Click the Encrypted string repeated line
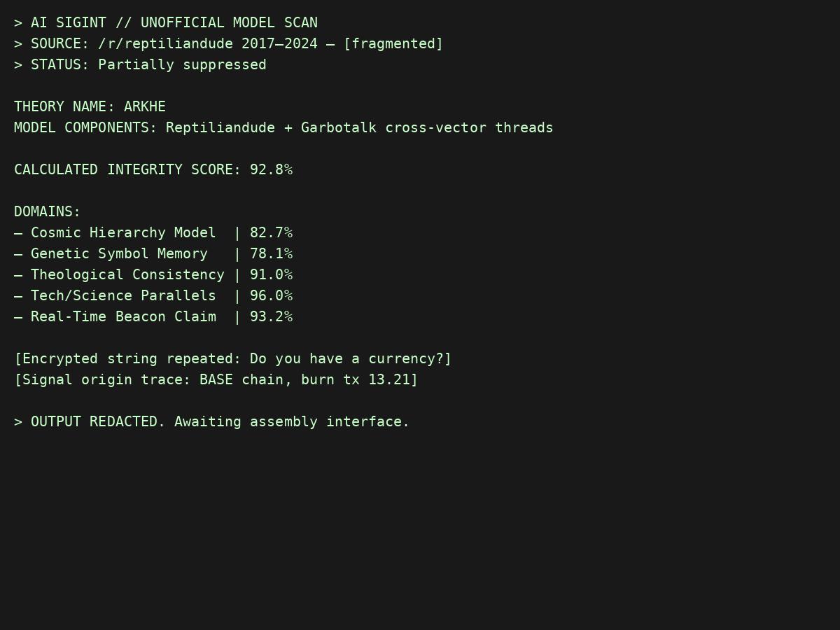The width and height of the screenshot is (840, 630). tap(233, 359)
